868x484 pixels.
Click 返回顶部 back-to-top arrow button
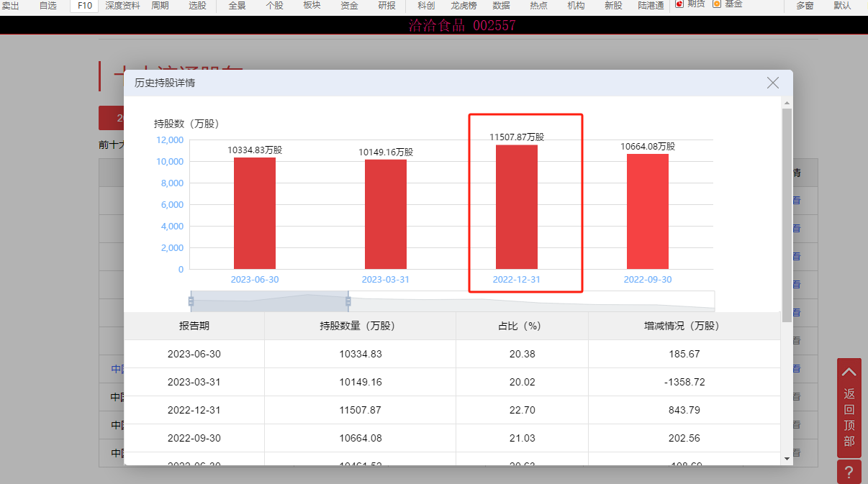[x=849, y=408]
